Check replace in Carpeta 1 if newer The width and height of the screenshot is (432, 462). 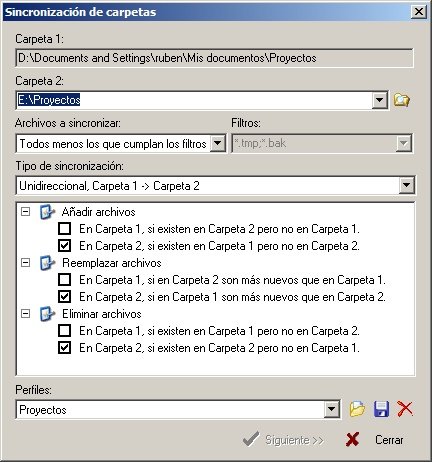tap(64, 280)
